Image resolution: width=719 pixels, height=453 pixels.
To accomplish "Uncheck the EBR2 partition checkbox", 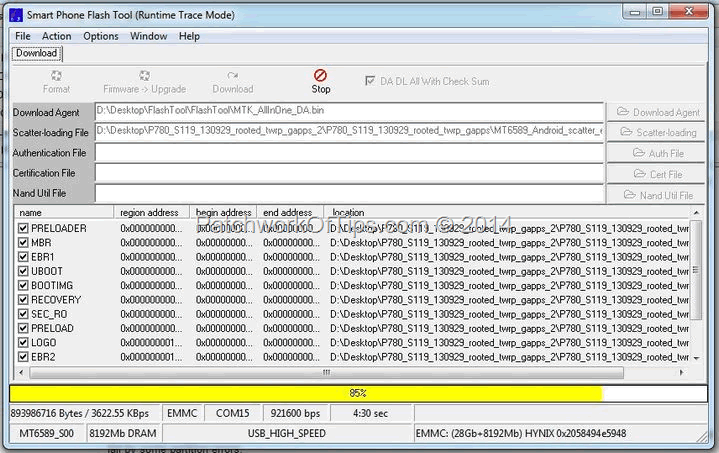I will pos(23,357).
